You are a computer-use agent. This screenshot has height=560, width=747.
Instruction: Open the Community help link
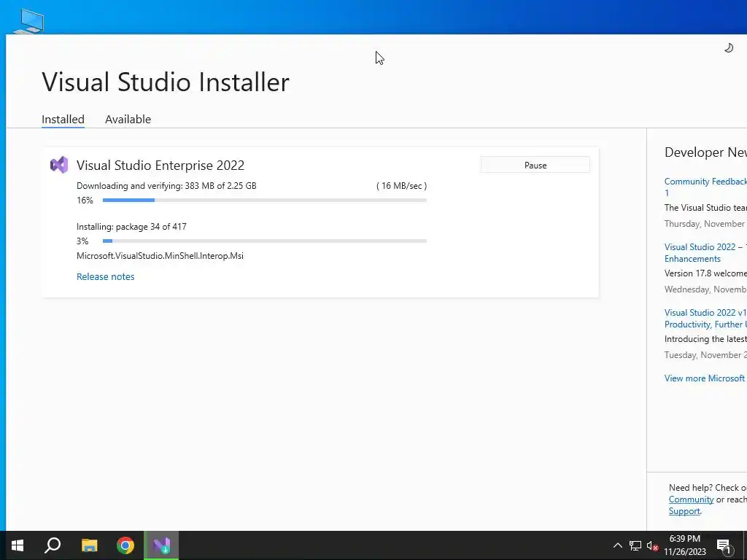pos(691,499)
